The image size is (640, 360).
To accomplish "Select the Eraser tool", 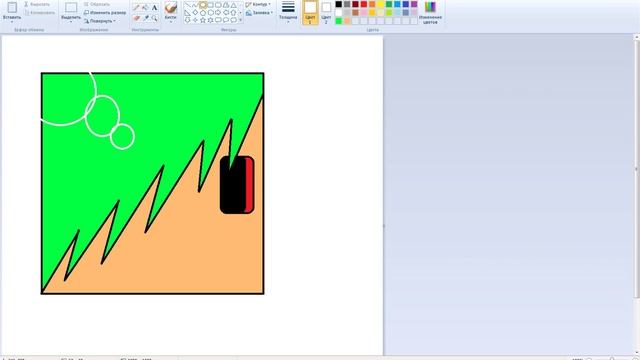I will [137, 18].
